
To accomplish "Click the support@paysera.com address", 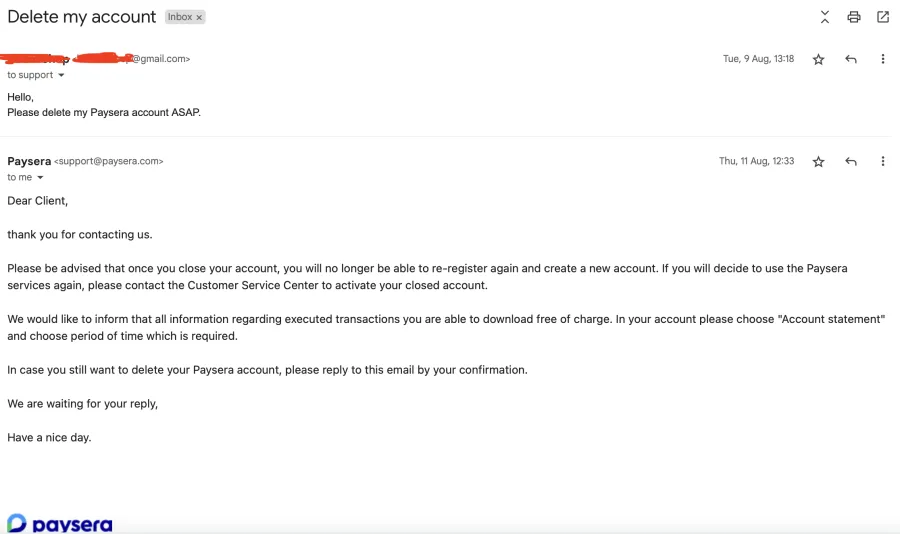I will (x=108, y=161).
